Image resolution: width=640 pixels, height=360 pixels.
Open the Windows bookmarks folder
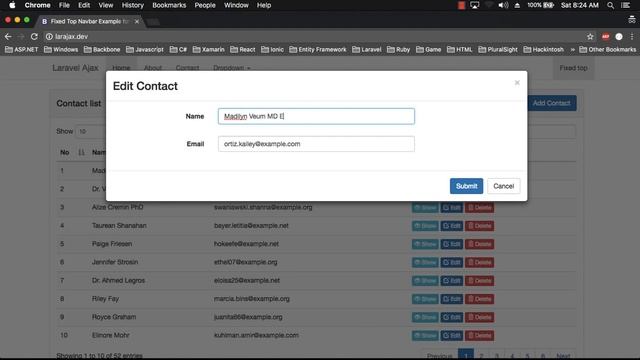click(61, 49)
